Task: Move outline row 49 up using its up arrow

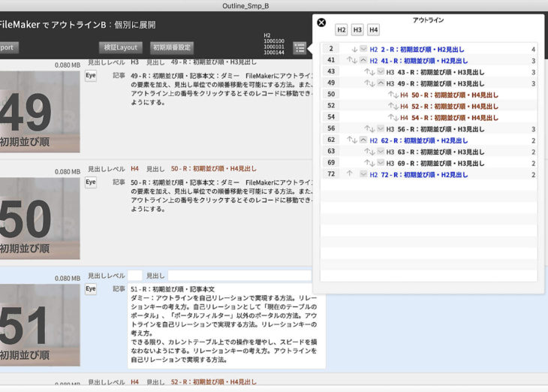Action: click(366, 83)
